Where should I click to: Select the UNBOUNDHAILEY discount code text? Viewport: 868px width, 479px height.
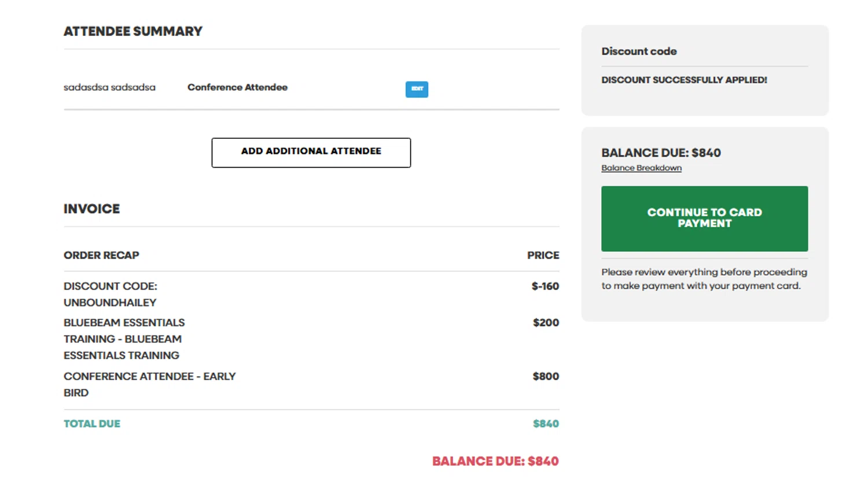tap(110, 303)
